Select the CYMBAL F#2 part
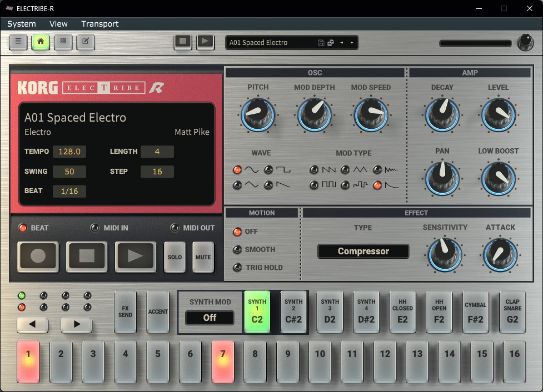 tap(475, 311)
